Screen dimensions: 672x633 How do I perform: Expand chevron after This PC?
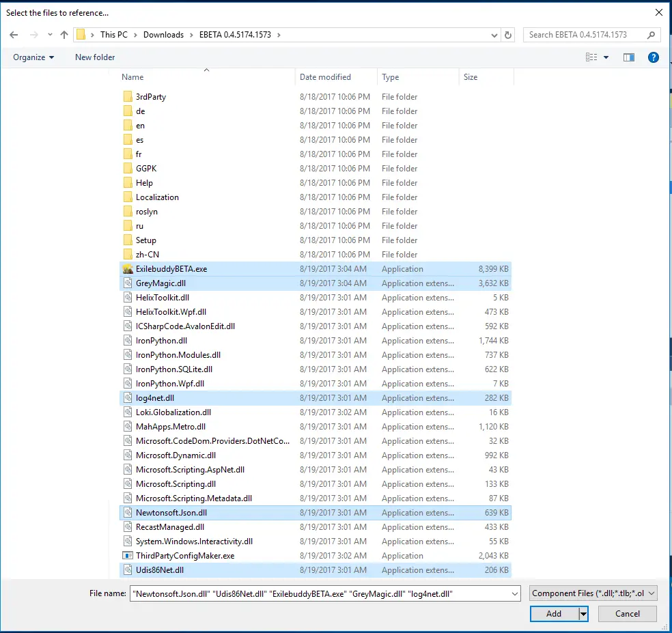coord(135,35)
